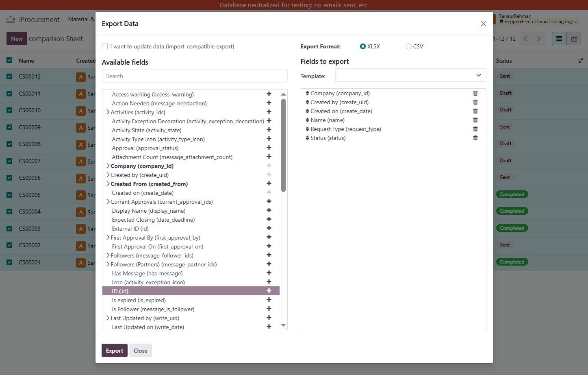Open column options icon in table header

tap(581, 61)
